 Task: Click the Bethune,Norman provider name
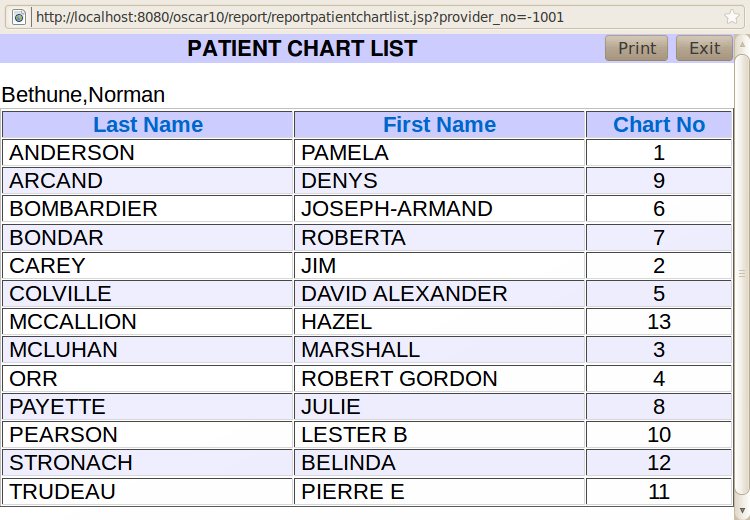coord(83,95)
